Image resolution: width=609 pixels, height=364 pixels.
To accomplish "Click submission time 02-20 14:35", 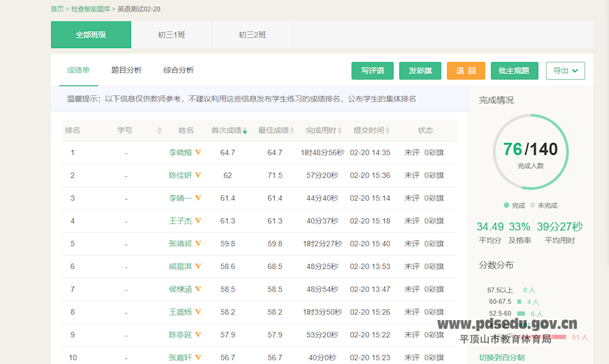I will 370,153.
